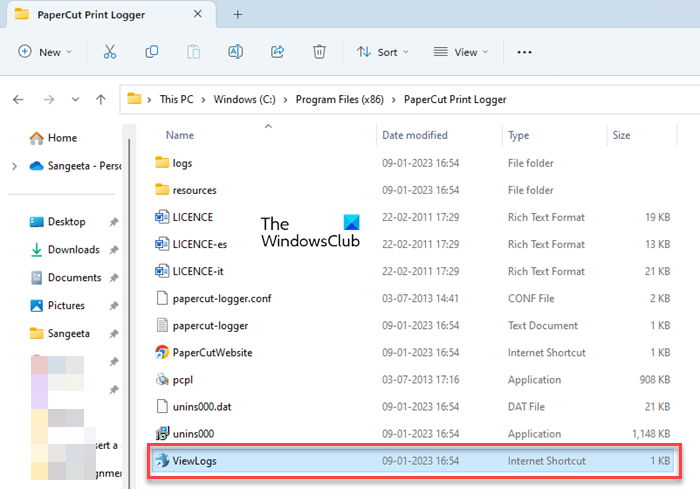Click the Copy icon in toolbar

click(x=152, y=52)
